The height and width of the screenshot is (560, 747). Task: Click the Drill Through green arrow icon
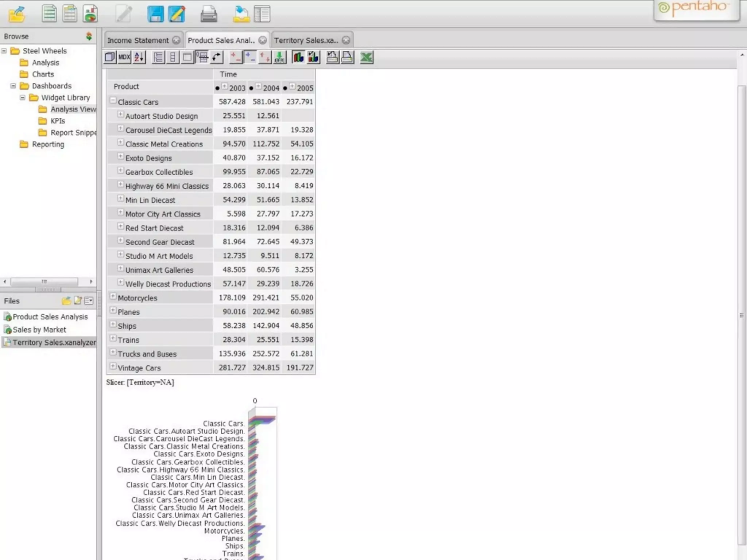click(280, 57)
